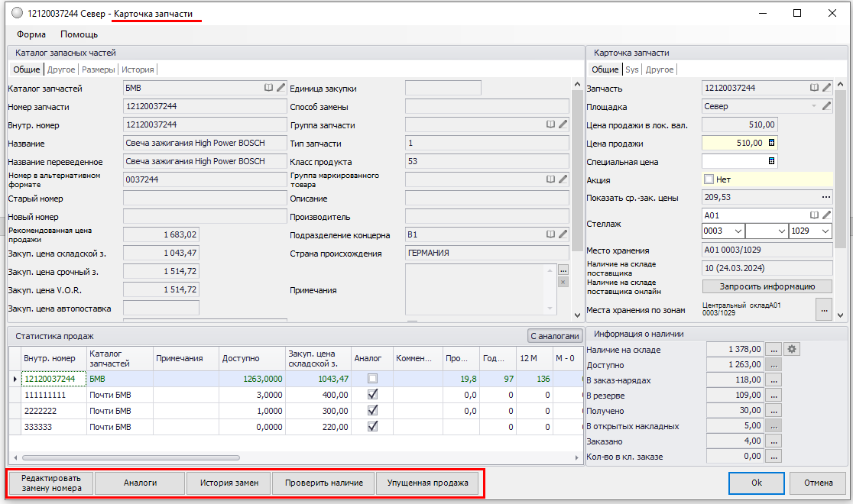Switch to Размеры tab in catalog panel
Image resolution: width=853 pixels, height=504 pixels.
click(99, 69)
